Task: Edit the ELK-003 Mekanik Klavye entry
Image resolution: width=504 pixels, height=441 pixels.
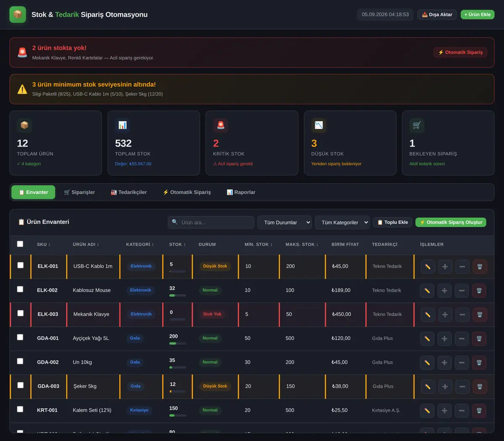Action: pyautogui.click(x=428, y=314)
